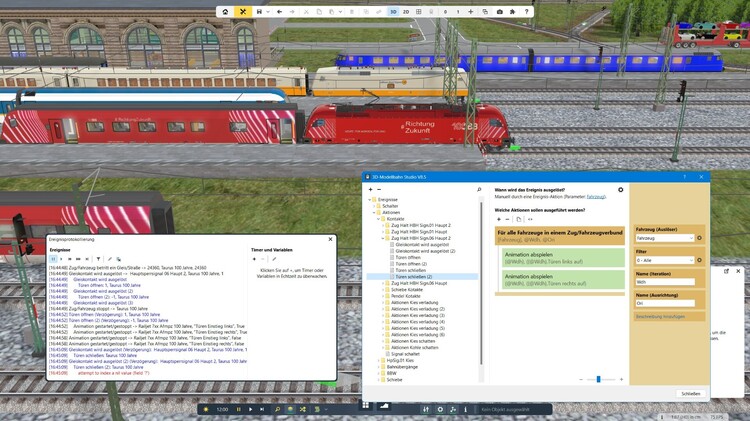Open help question mark icon

527,11
